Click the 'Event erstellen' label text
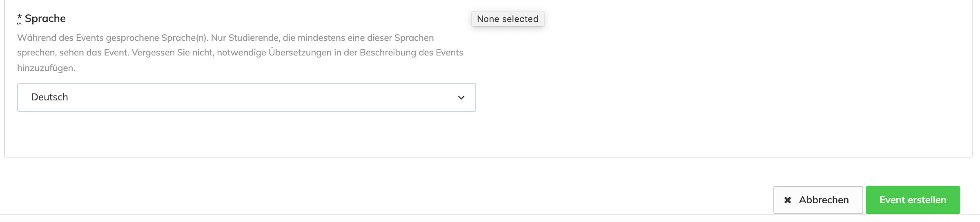Screen dimensions: 980x222 pyautogui.click(x=913, y=200)
